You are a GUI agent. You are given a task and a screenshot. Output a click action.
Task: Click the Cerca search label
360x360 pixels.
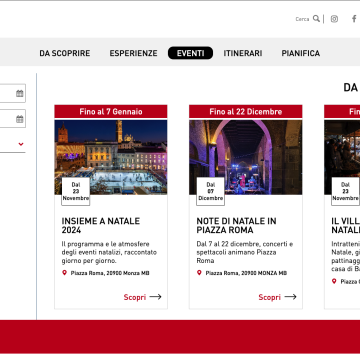pyautogui.click(x=302, y=19)
